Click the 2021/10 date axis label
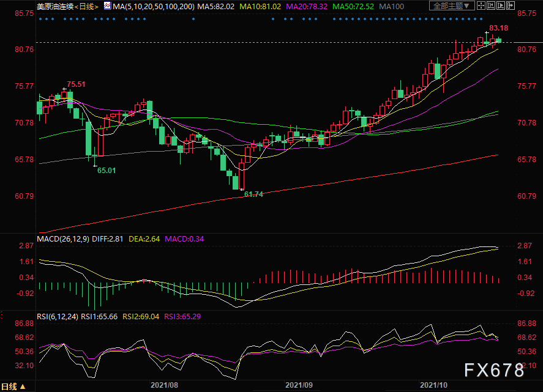 [433, 385]
